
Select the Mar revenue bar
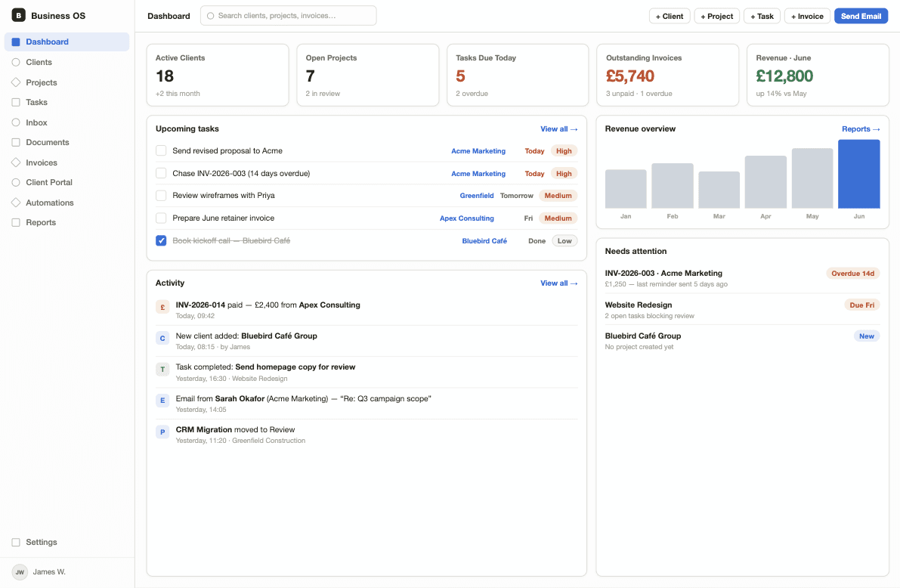[x=719, y=190]
